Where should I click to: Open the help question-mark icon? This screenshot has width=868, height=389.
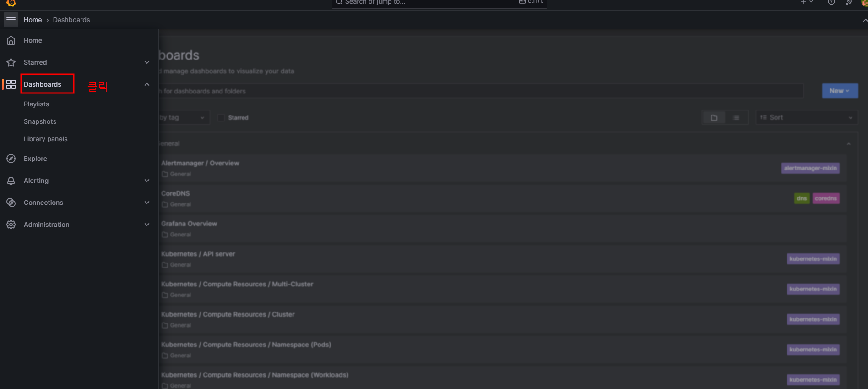[x=831, y=2]
